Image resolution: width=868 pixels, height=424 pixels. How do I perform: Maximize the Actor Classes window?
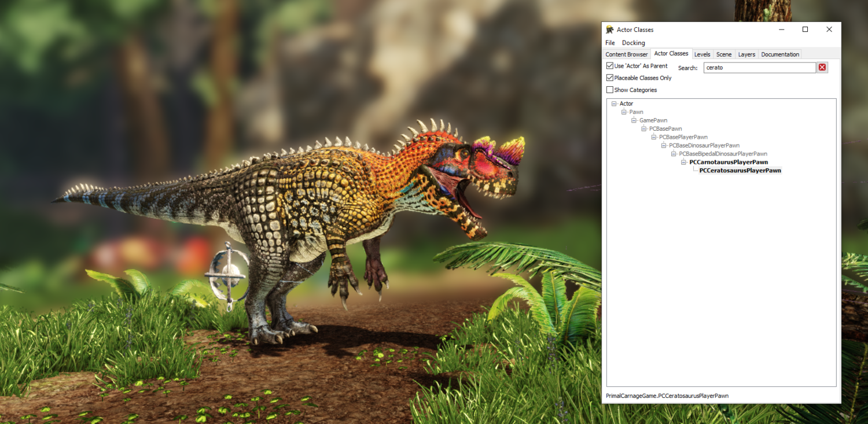tap(805, 30)
